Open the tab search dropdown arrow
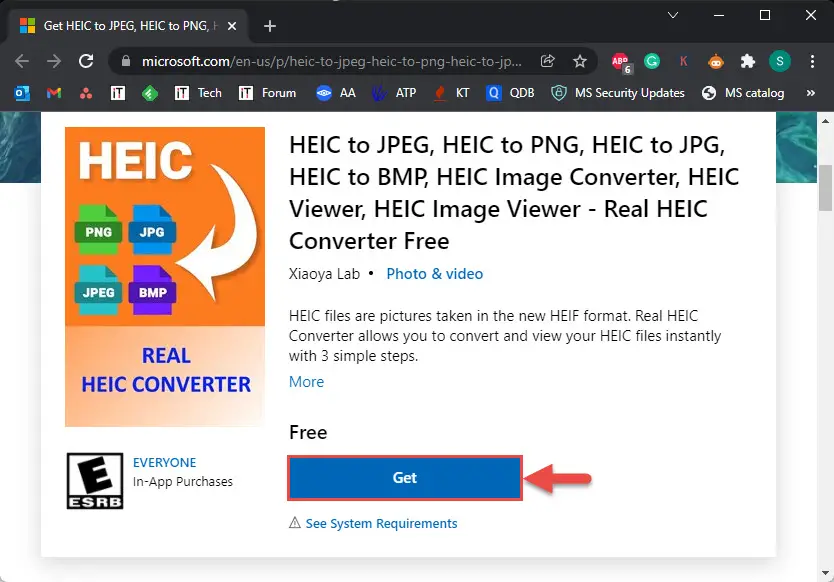 (x=673, y=15)
